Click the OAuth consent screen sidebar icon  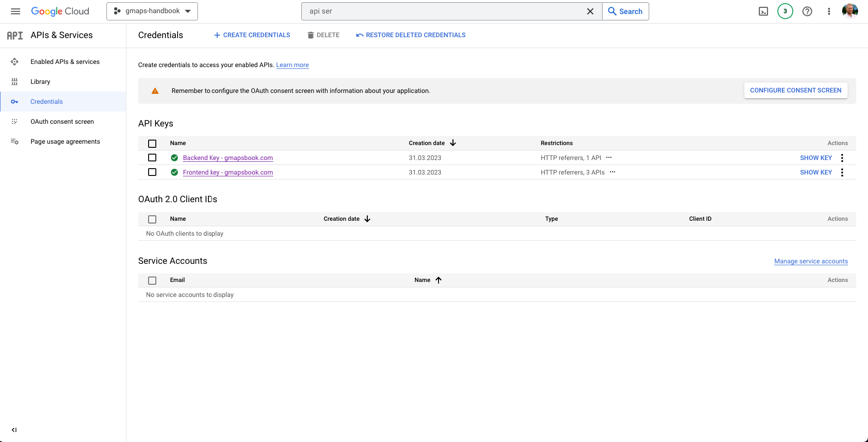pos(14,121)
